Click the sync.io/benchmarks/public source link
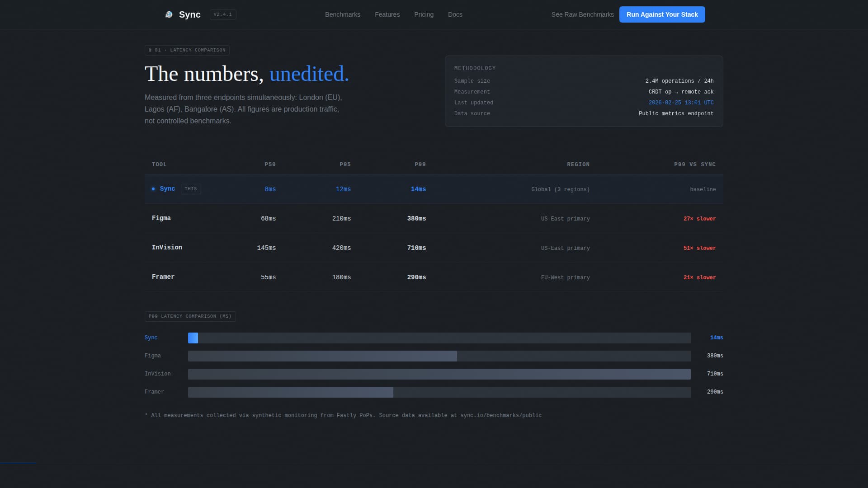 tap(500, 415)
